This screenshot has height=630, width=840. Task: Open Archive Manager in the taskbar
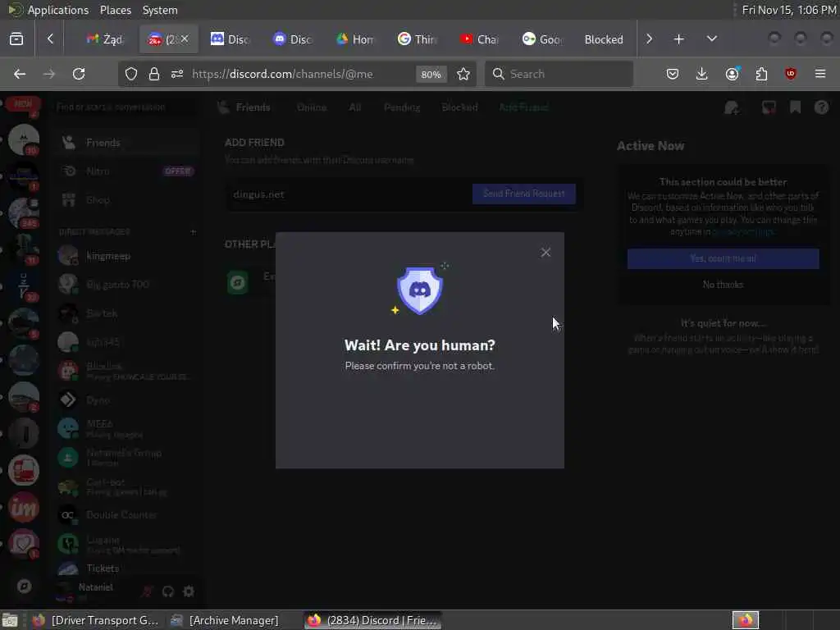pos(225,620)
